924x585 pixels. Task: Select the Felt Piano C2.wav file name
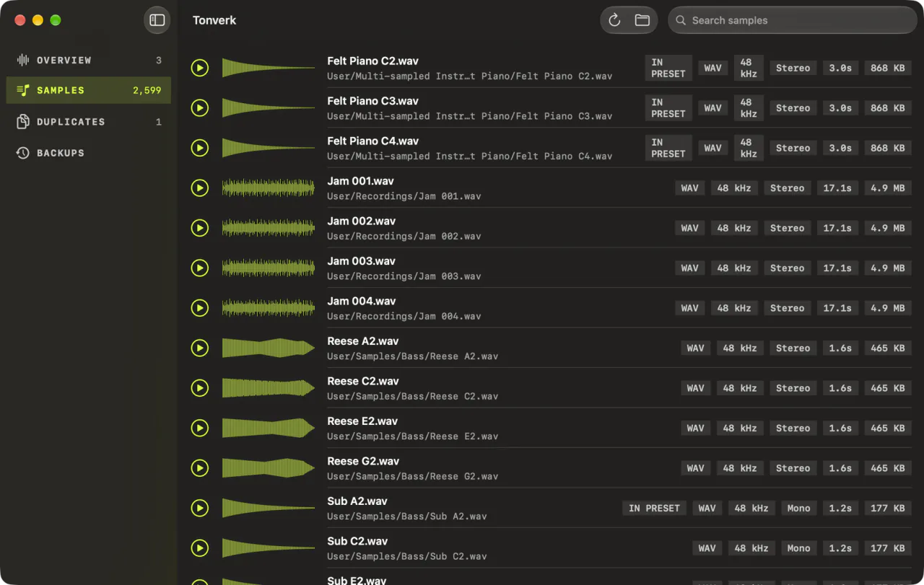(372, 61)
